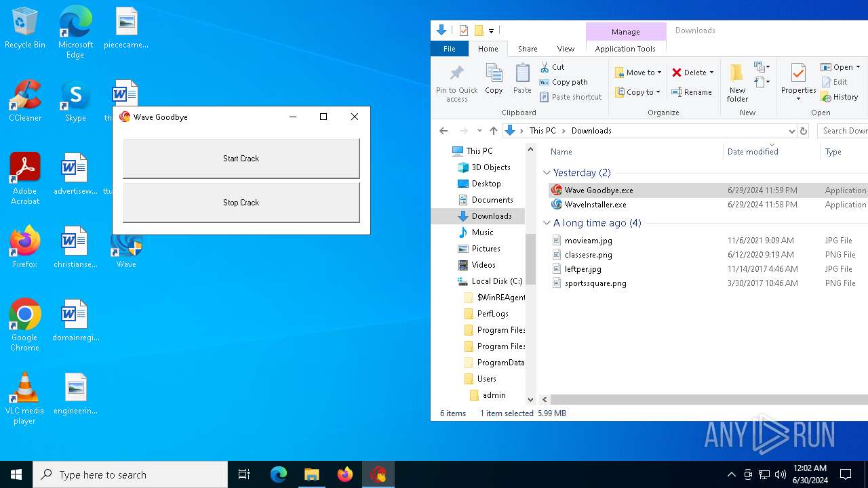Open the Windows Start menu

(16, 474)
